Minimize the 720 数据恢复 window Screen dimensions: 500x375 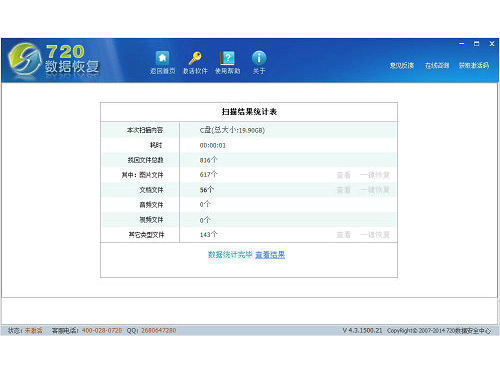click(461, 44)
